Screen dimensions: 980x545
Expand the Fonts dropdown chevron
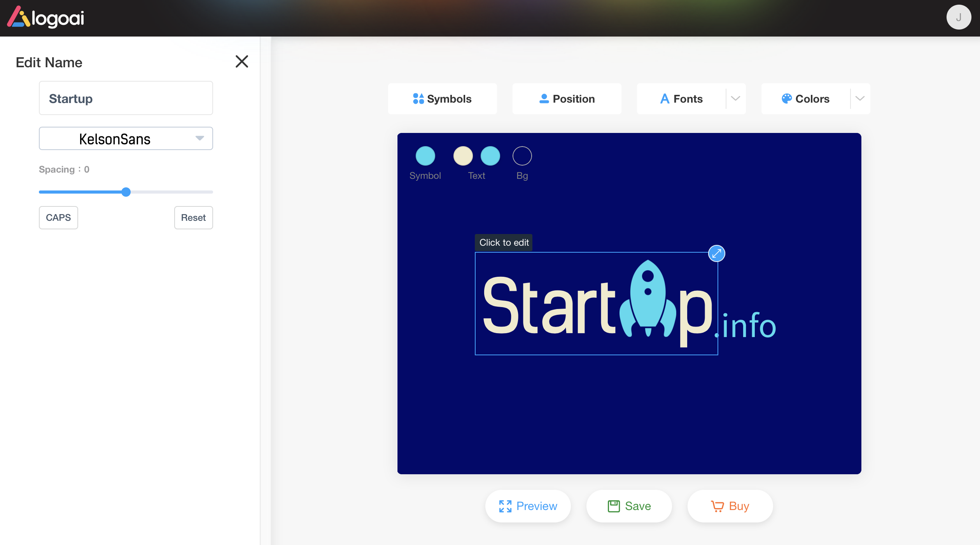pyautogui.click(x=735, y=99)
